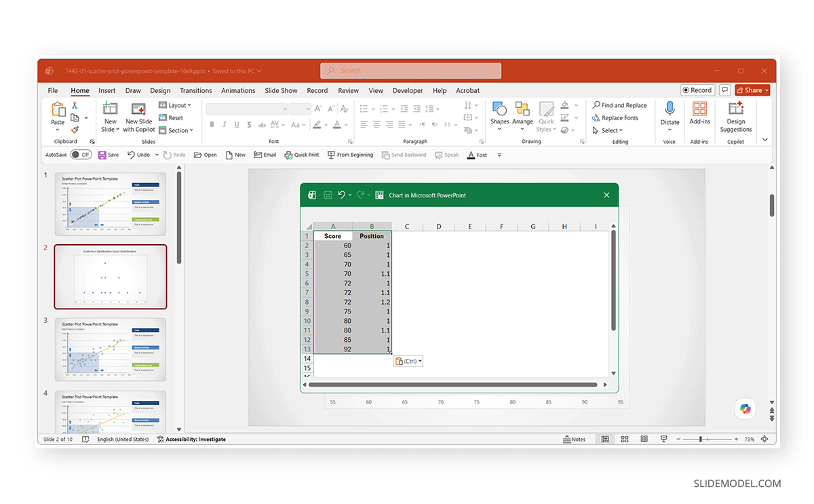Click Email in quick access toolbar
Viewport: 814px width, 504px height.
(265, 155)
